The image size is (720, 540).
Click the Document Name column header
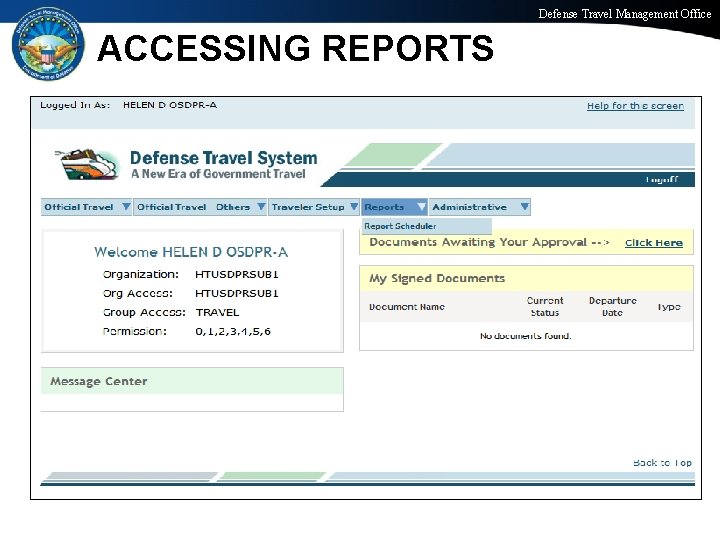(x=407, y=307)
